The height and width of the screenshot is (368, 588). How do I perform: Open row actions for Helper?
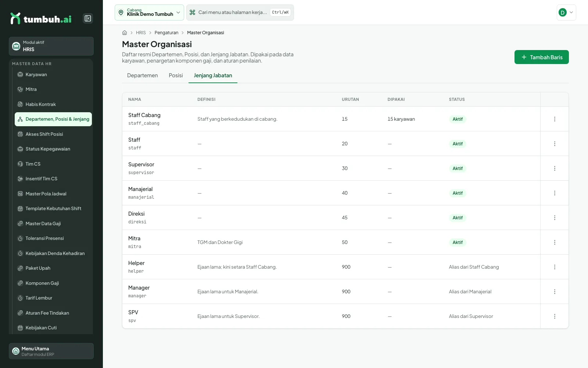(555, 267)
